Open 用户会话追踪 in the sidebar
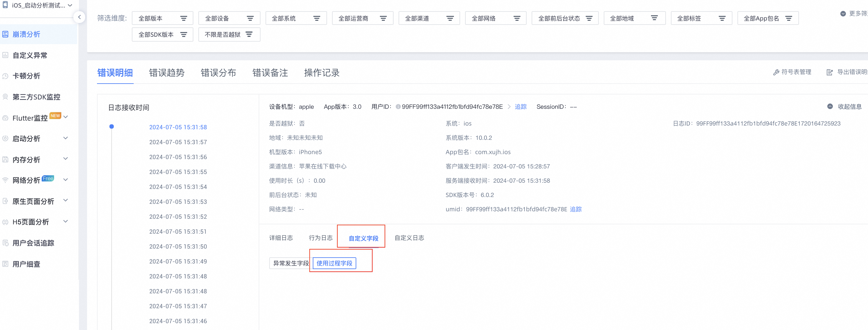Viewport: 868px width, 330px height. coord(33,243)
